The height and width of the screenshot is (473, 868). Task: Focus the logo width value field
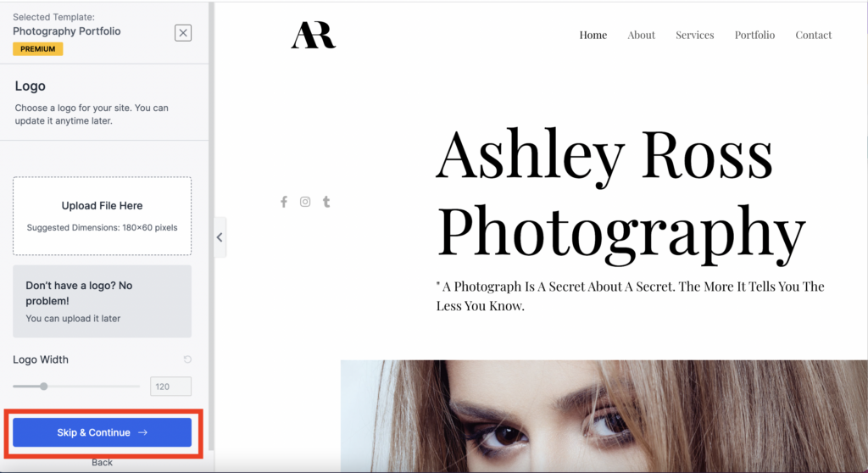170,387
